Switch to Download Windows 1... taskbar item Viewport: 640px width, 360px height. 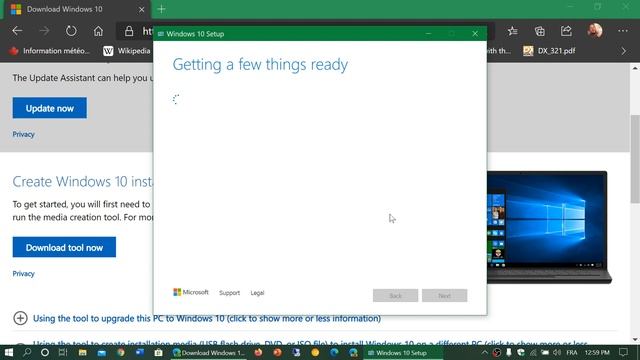[209, 353]
